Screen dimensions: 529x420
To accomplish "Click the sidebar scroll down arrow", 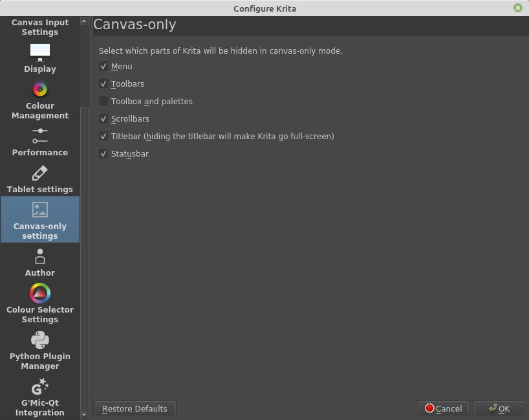I will click(84, 415).
